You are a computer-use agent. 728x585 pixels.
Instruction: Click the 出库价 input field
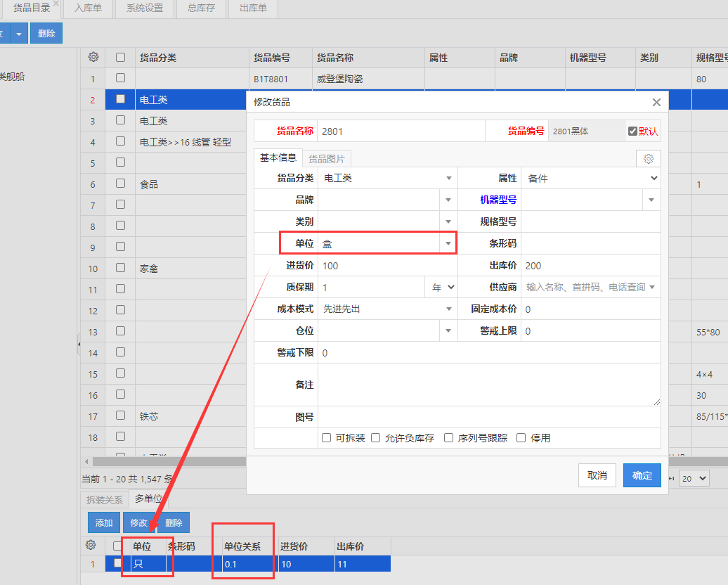(x=590, y=265)
